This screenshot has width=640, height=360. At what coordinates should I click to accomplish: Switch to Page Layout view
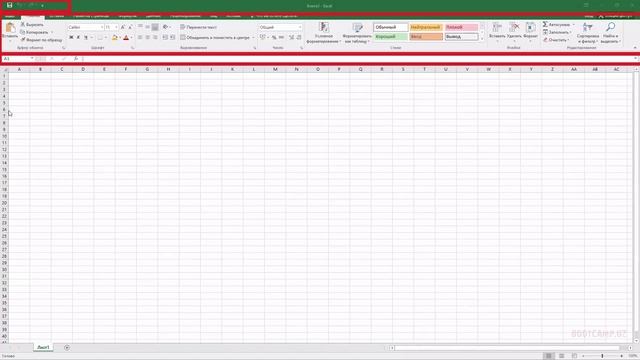(x=562, y=356)
